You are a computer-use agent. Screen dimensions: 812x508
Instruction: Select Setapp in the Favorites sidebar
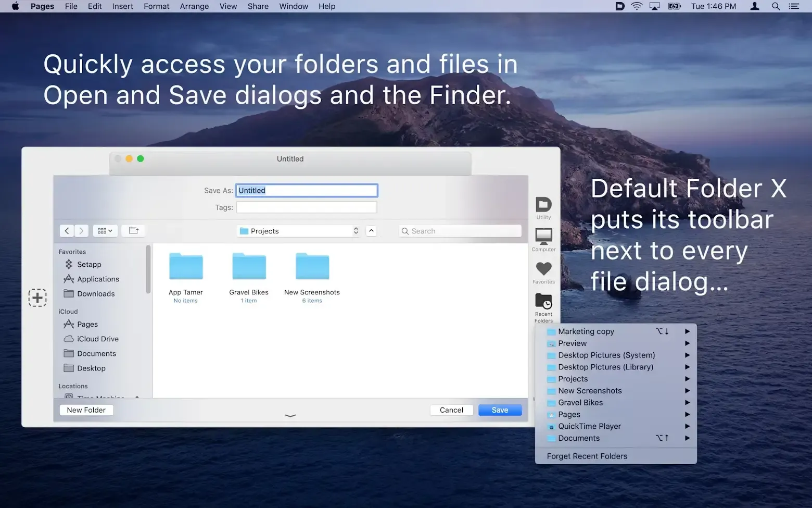click(88, 264)
